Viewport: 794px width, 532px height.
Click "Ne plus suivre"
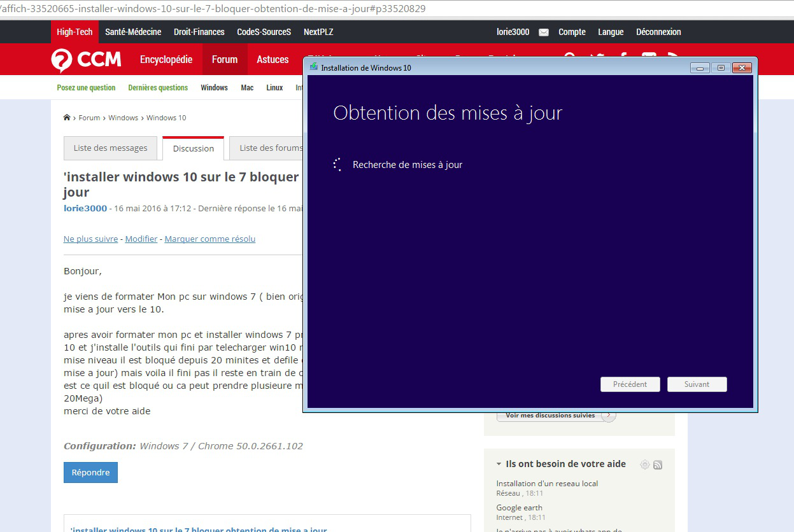pyautogui.click(x=90, y=239)
